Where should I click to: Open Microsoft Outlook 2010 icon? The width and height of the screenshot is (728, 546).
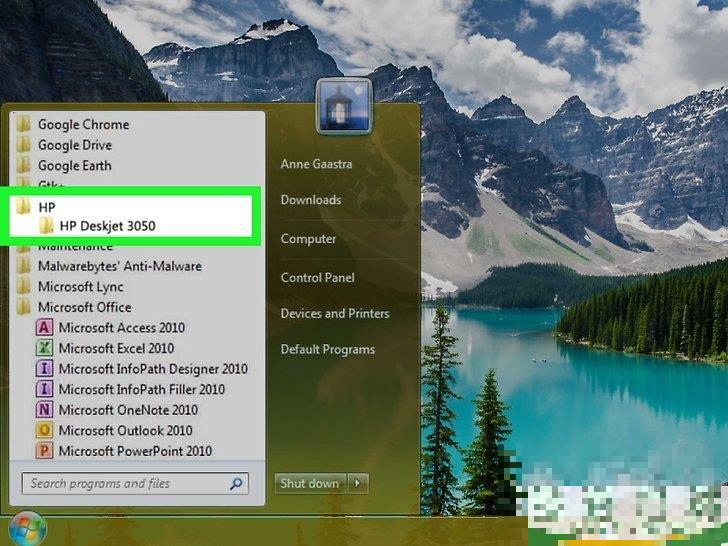click(44, 430)
